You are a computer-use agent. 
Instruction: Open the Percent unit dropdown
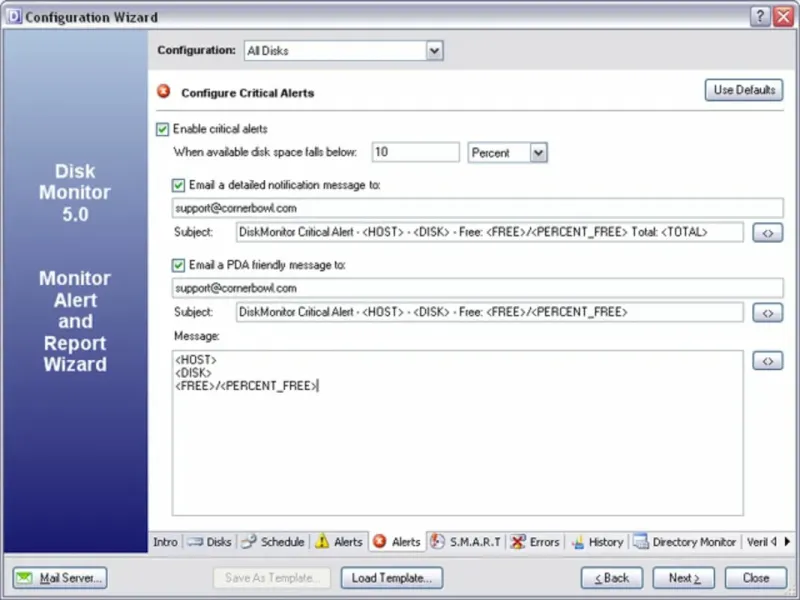tap(538, 153)
